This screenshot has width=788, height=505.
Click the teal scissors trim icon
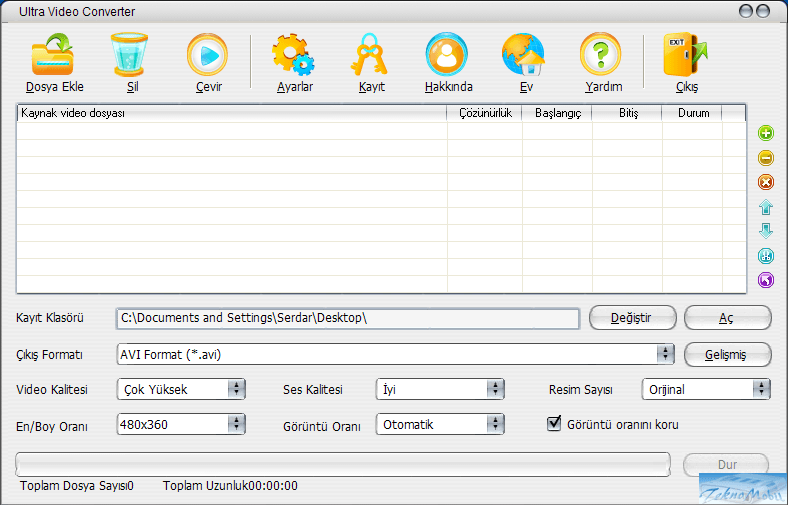765,256
